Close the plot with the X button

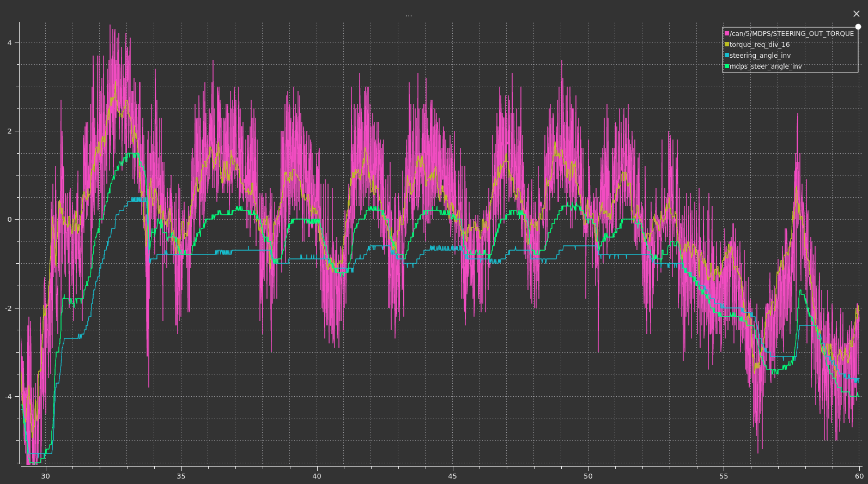[x=857, y=14]
